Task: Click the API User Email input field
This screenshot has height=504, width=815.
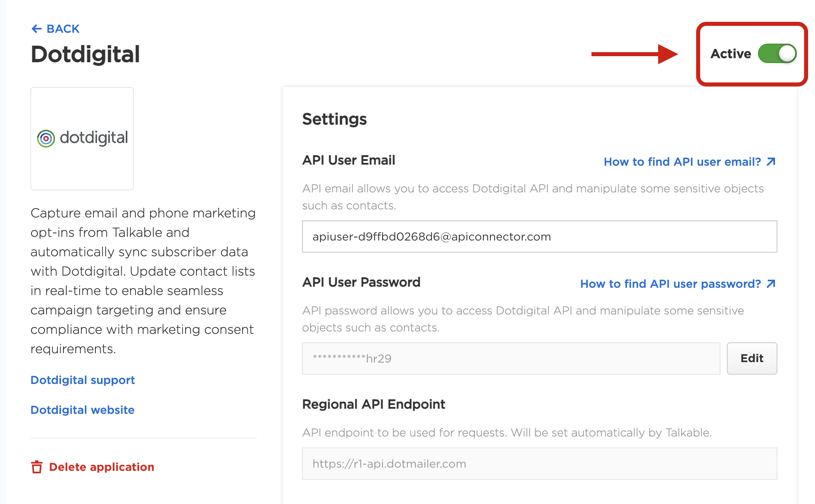Action: click(x=539, y=236)
